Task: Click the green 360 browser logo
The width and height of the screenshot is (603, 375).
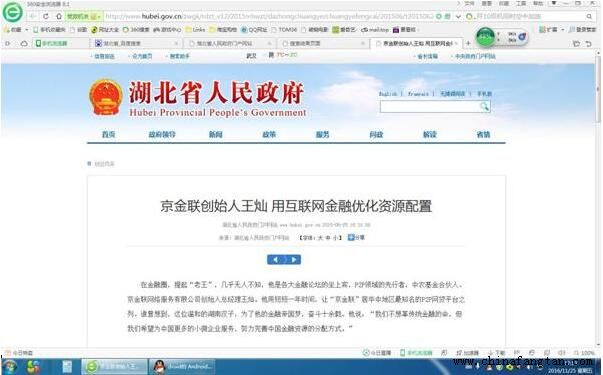Action: point(12,12)
